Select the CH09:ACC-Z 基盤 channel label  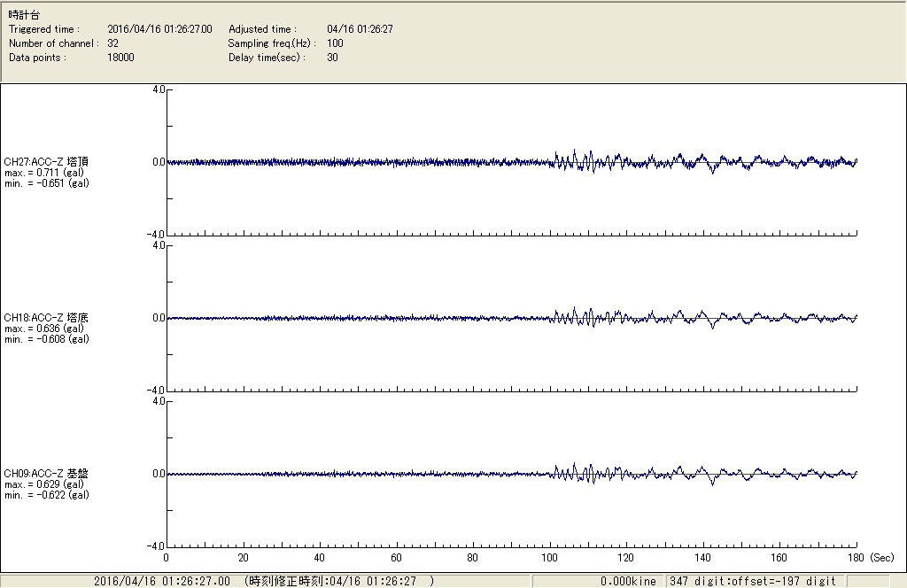[46, 474]
